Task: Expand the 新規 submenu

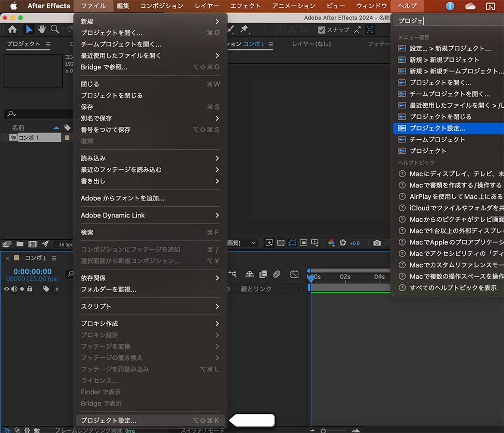Action: tap(150, 22)
